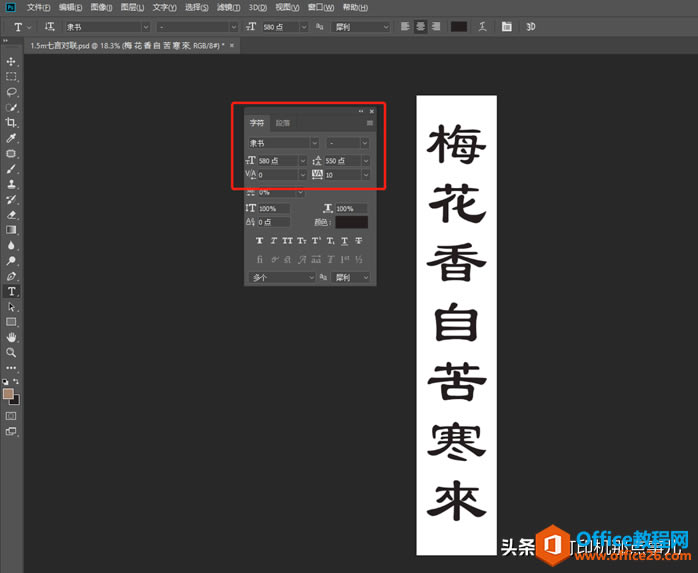Screen dimensions: 698x573
Task: Open font style dropdown in options bar
Action: click(x=234, y=27)
